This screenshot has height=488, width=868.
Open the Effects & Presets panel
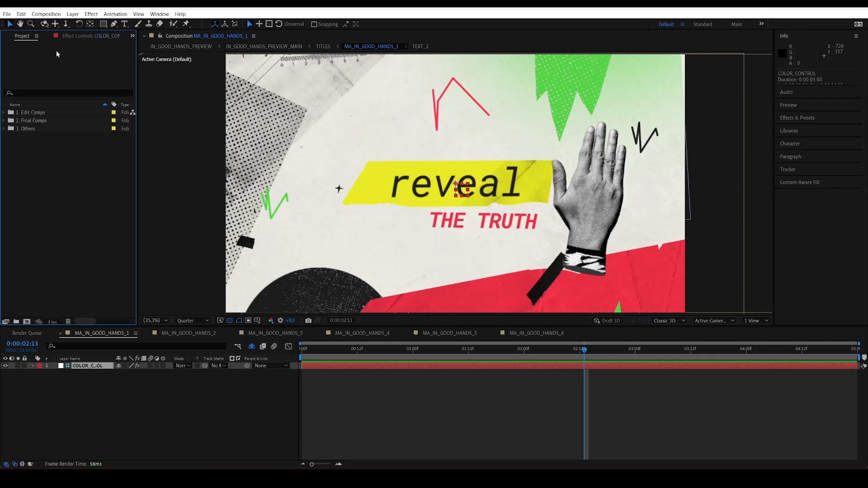pyautogui.click(x=797, y=118)
